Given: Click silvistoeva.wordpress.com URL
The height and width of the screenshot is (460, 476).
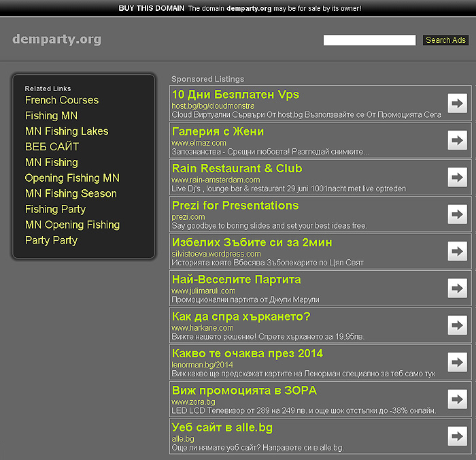Looking at the screenshot, I should 216,254.
